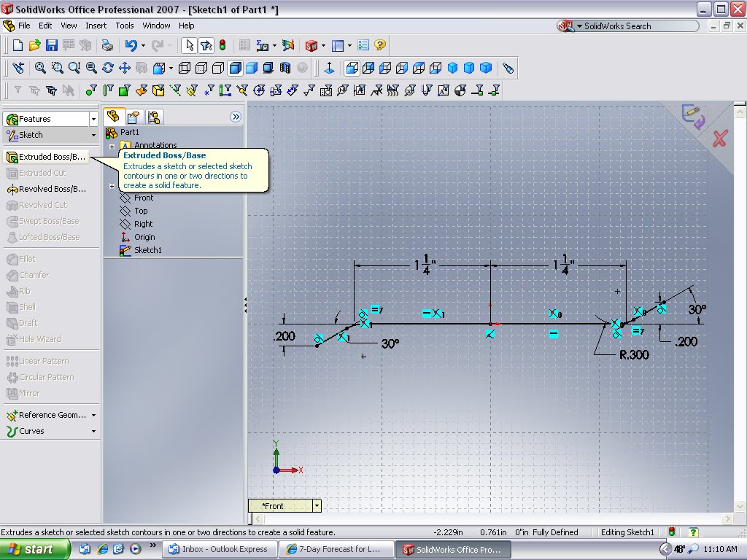Select the Zoom to Area tool
This screenshot has height=560, width=747.
click(x=57, y=68)
